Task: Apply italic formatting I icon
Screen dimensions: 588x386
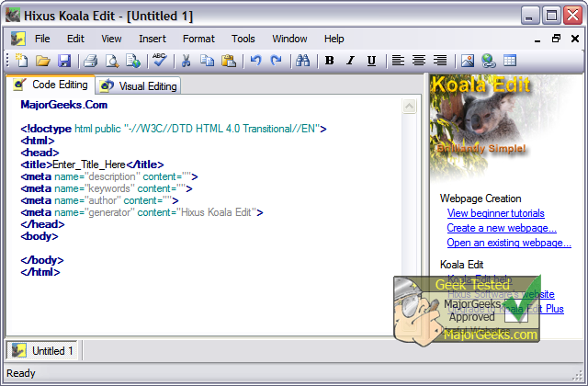Action: (x=350, y=61)
